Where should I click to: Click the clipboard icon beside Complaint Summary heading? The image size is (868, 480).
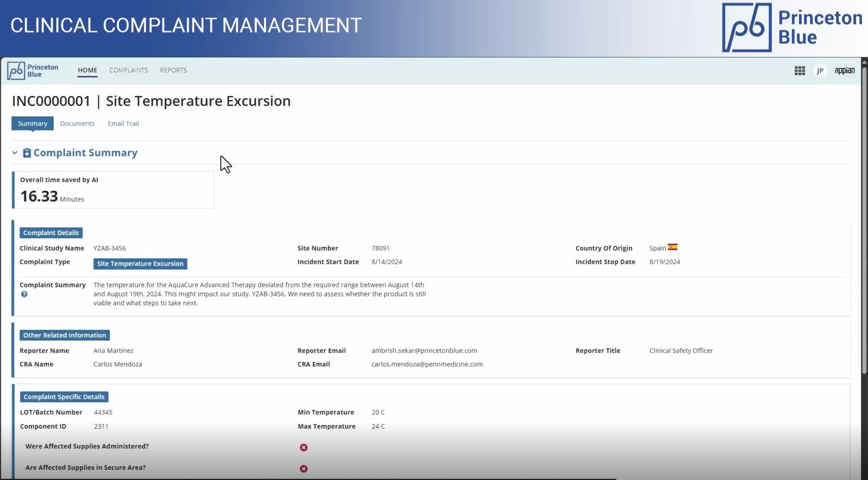[27, 153]
